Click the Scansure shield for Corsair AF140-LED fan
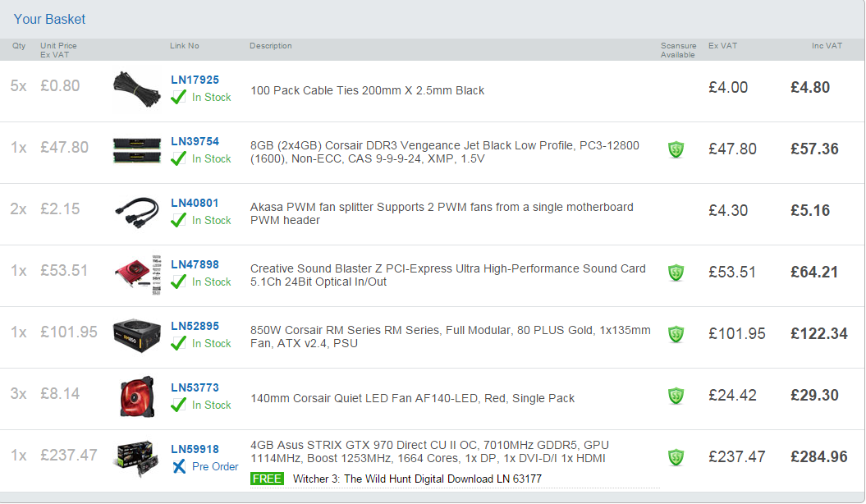 [676, 396]
